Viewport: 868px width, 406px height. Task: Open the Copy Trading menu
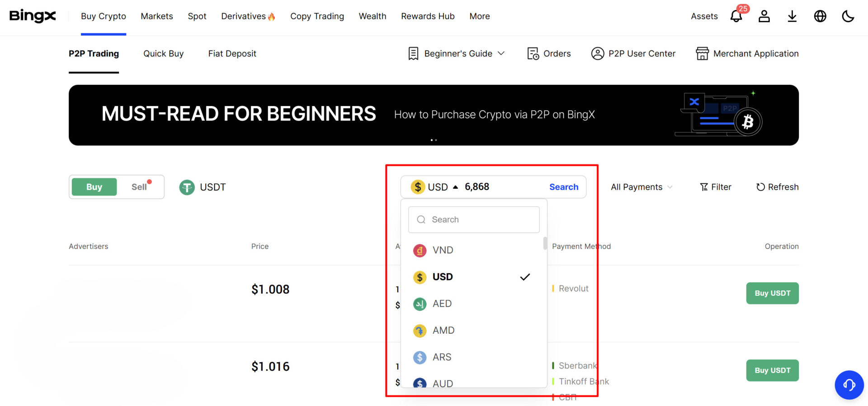317,16
